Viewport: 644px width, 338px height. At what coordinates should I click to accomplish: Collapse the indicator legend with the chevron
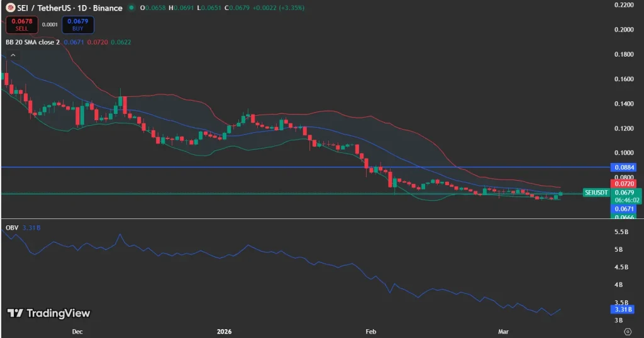pos(13,55)
